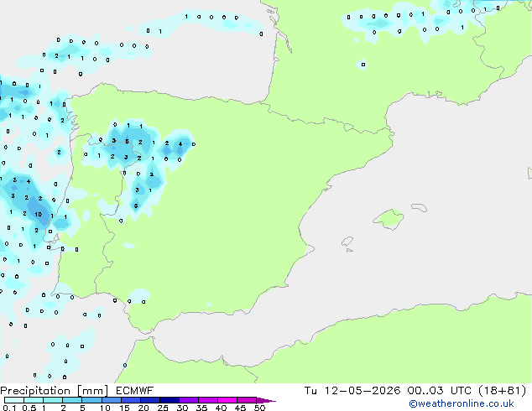
Task: Select the 30–35 mm violet legend swatch
Action: point(188,400)
